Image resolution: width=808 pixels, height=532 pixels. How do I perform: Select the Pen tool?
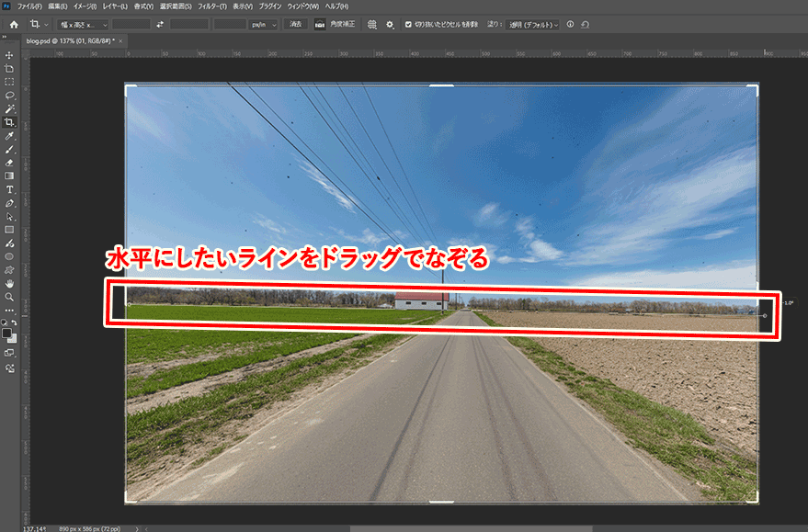click(x=8, y=201)
